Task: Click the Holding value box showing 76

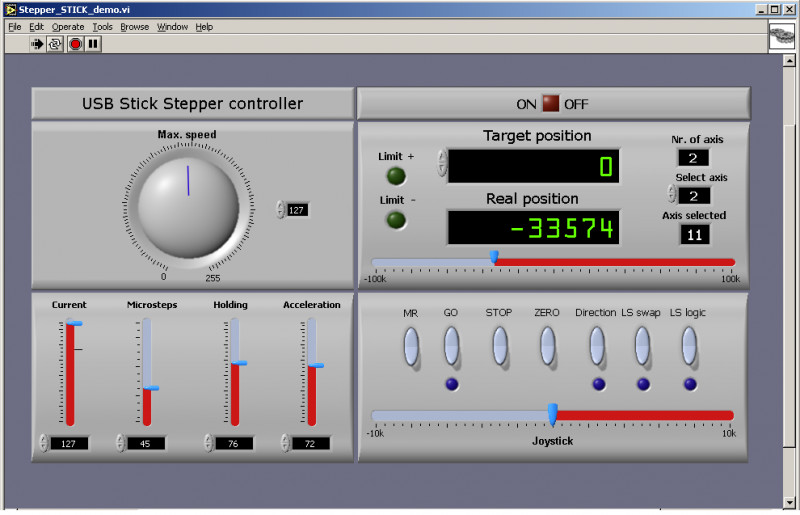Action: click(233, 444)
